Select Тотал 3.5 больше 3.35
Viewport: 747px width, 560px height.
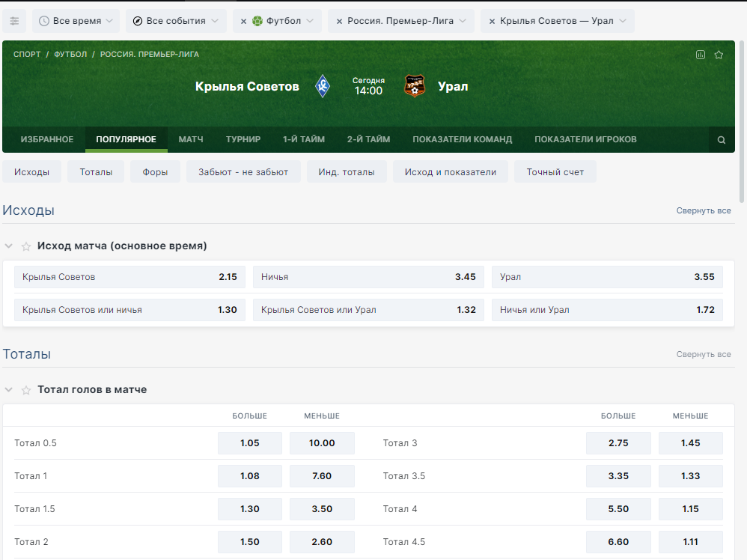618,476
